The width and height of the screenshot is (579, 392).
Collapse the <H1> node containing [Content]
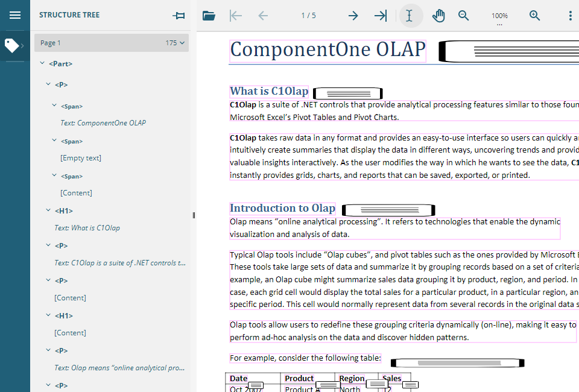coord(48,315)
